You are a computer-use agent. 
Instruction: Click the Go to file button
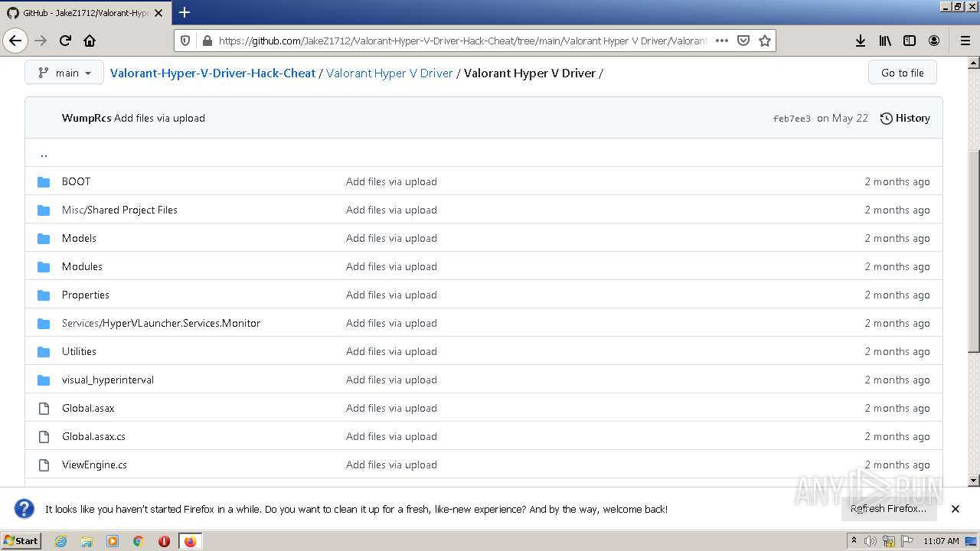[x=902, y=73]
